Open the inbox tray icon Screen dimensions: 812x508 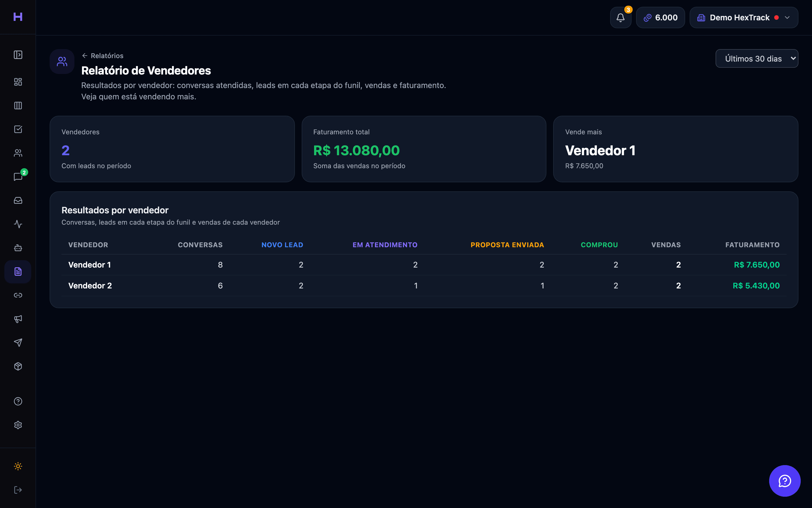pos(18,201)
